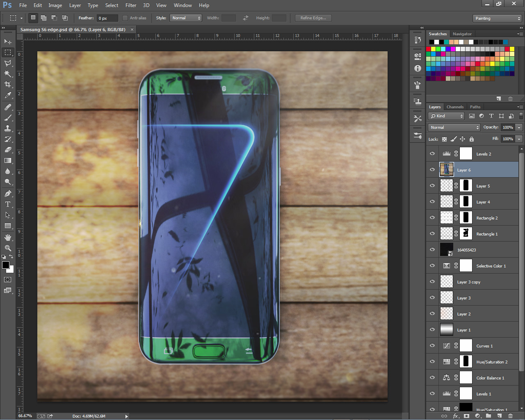Select the Eyedropper tool
This screenshot has height=420, width=525.
tap(8, 95)
